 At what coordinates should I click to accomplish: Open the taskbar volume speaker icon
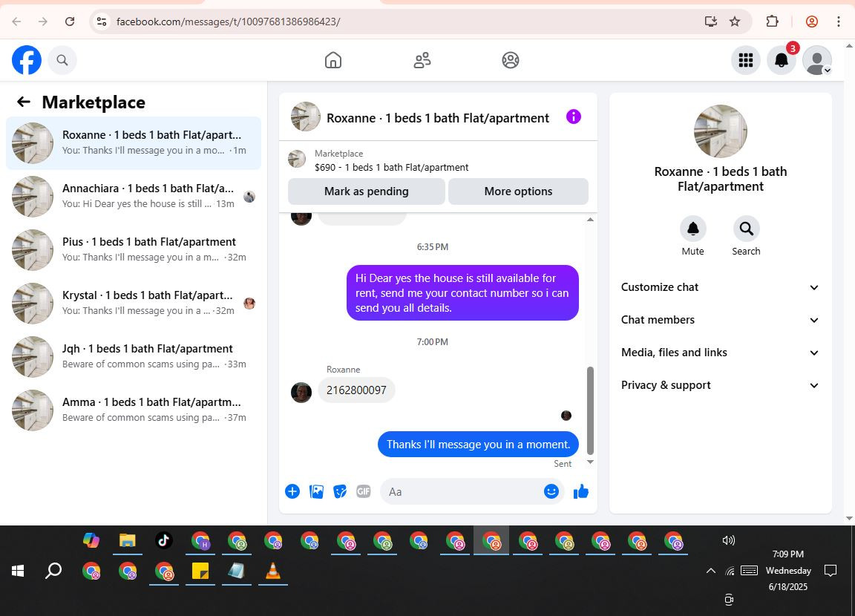[729, 540]
